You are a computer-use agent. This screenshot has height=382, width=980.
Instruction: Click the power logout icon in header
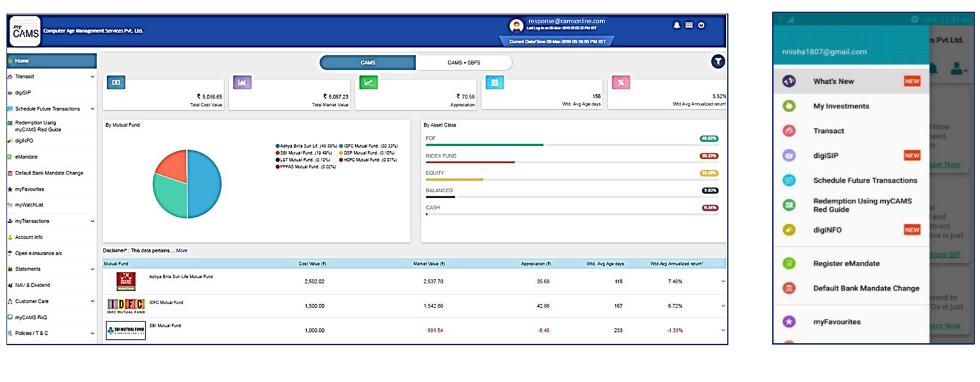(x=701, y=26)
